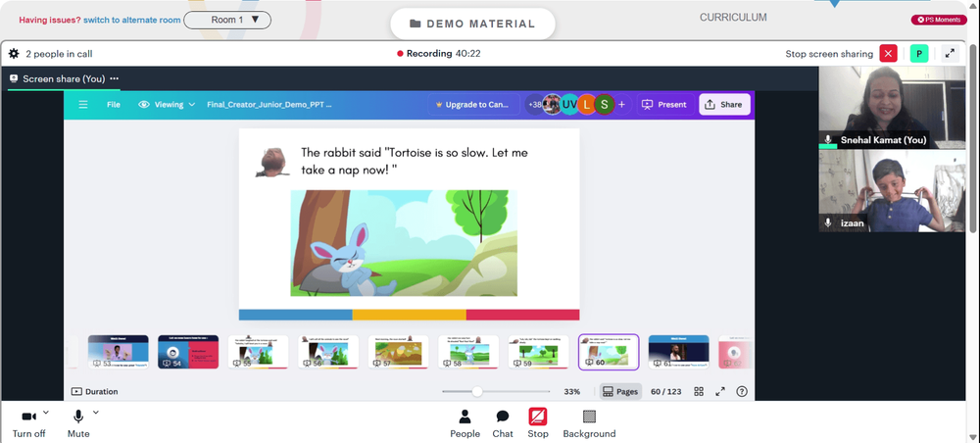Select page 54 thumbnail
This screenshot has height=443, width=980.
pos(188,352)
